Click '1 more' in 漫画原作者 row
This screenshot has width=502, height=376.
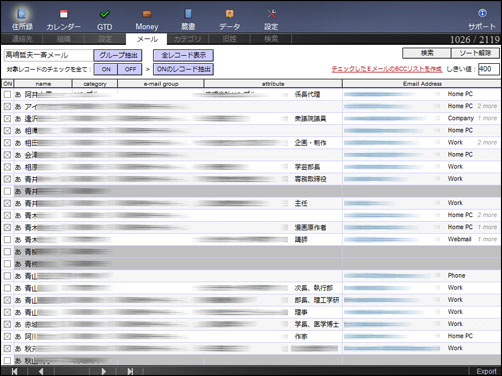[x=487, y=227]
